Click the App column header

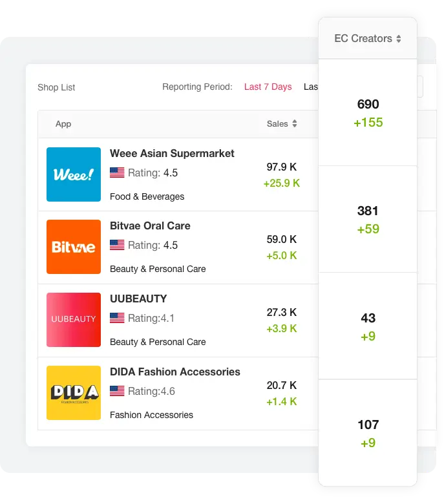coord(63,124)
